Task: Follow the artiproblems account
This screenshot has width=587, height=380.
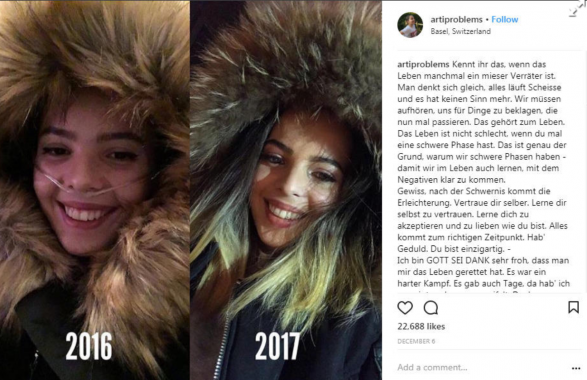Action: (x=505, y=19)
